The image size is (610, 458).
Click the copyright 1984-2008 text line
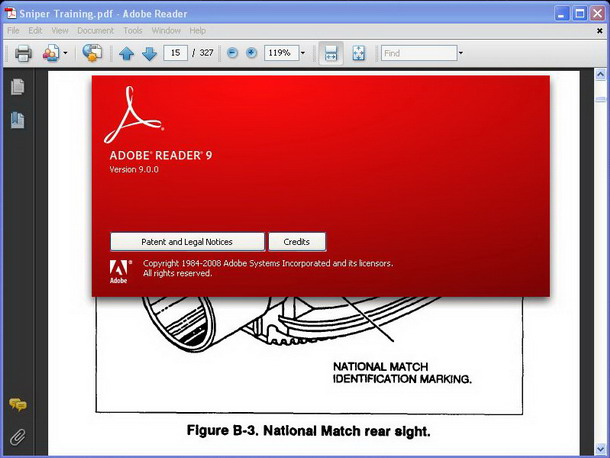pyautogui.click(x=268, y=263)
